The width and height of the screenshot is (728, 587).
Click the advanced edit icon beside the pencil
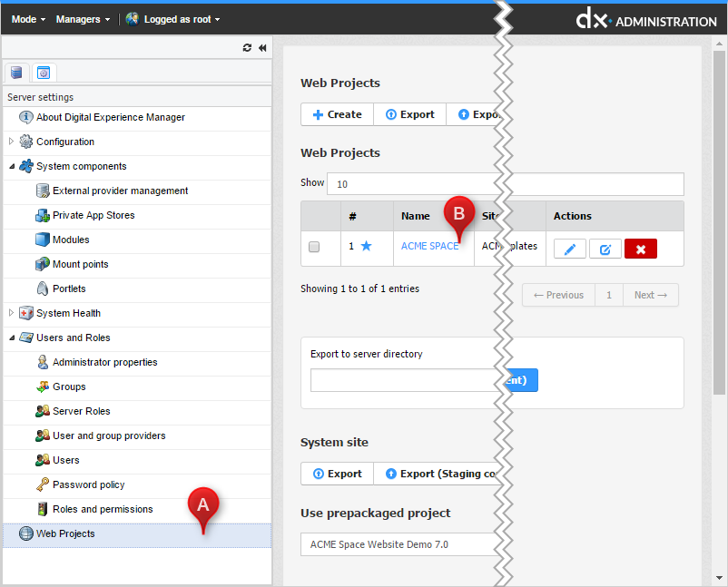click(605, 249)
